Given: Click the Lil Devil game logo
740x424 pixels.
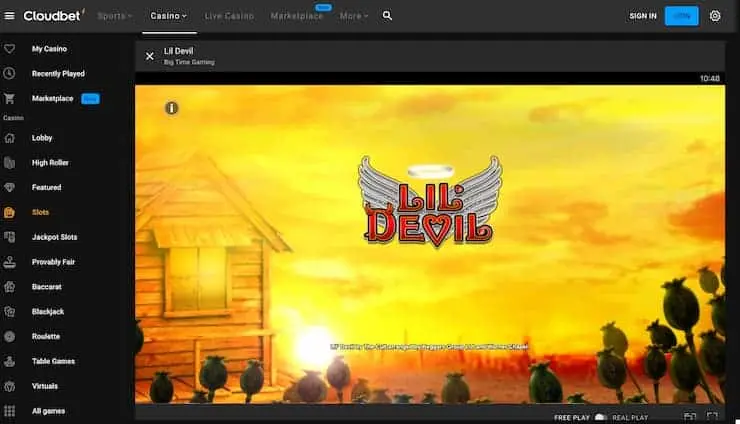Looking at the screenshot, I should pos(430,202).
